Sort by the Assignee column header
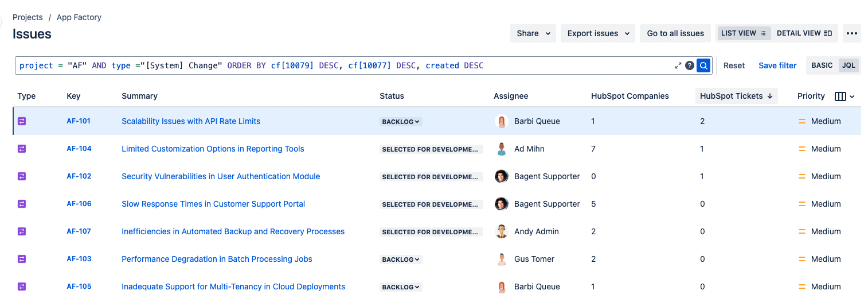This screenshot has height=298, width=868. click(x=511, y=96)
